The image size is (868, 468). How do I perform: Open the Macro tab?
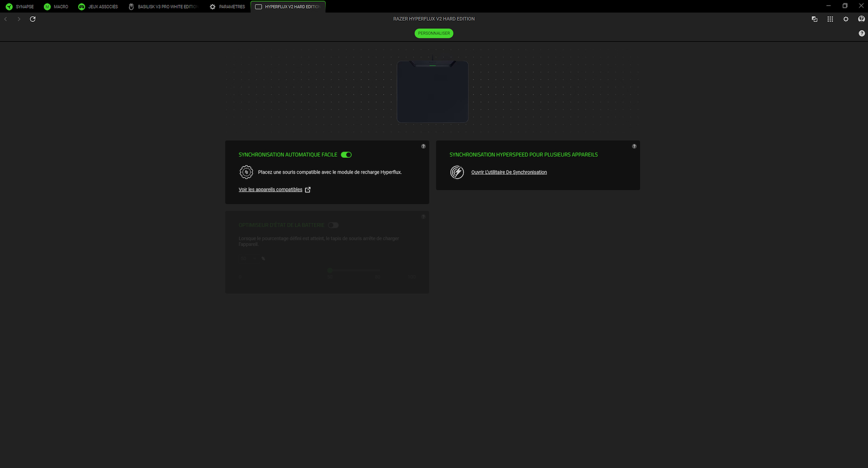click(x=56, y=7)
